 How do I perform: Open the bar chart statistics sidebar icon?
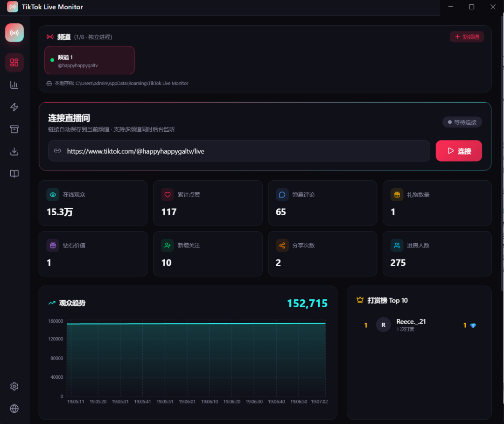click(14, 85)
